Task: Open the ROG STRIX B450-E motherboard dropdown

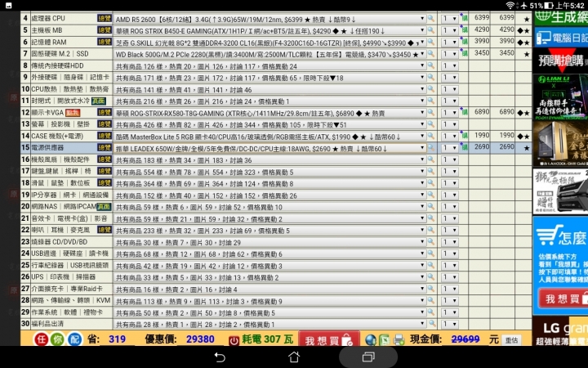Action: pyautogui.click(x=269, y=30)
